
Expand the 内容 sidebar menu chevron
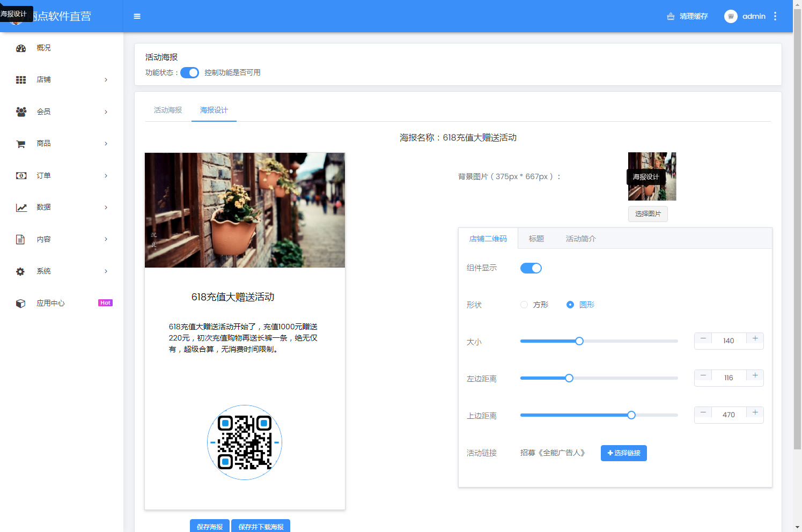tap(106, 239)
